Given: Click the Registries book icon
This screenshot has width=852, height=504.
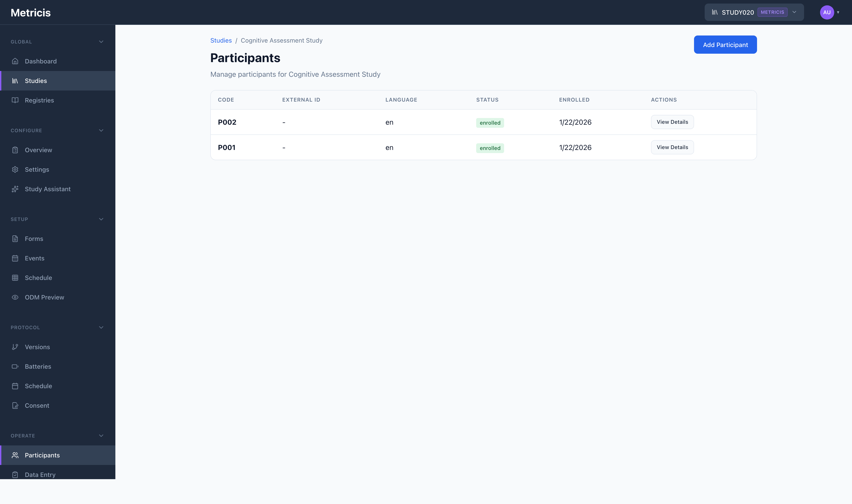Looking at the screenshot, I should pos(15,100).
